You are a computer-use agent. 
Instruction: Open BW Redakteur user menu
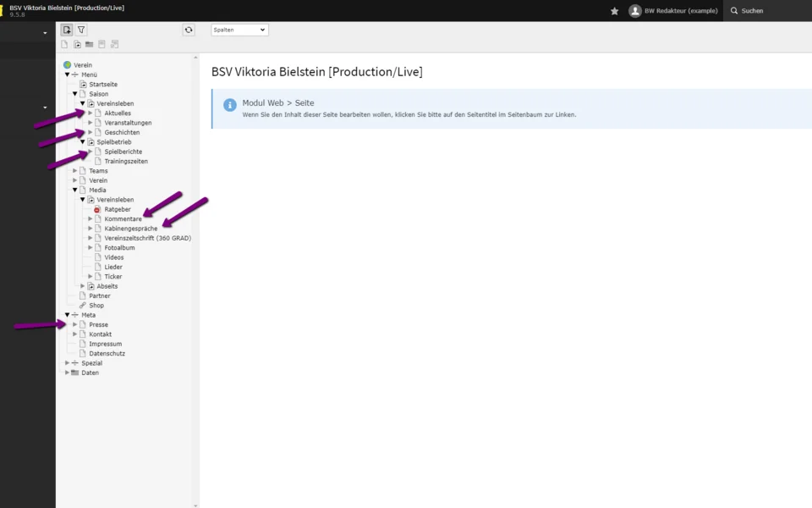tap(680, 11)
